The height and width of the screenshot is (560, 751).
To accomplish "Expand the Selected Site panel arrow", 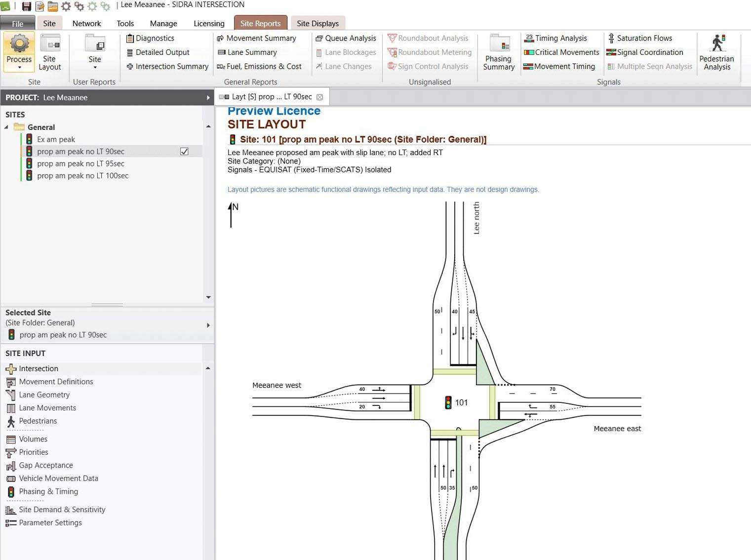I will (x=208, y=325).
